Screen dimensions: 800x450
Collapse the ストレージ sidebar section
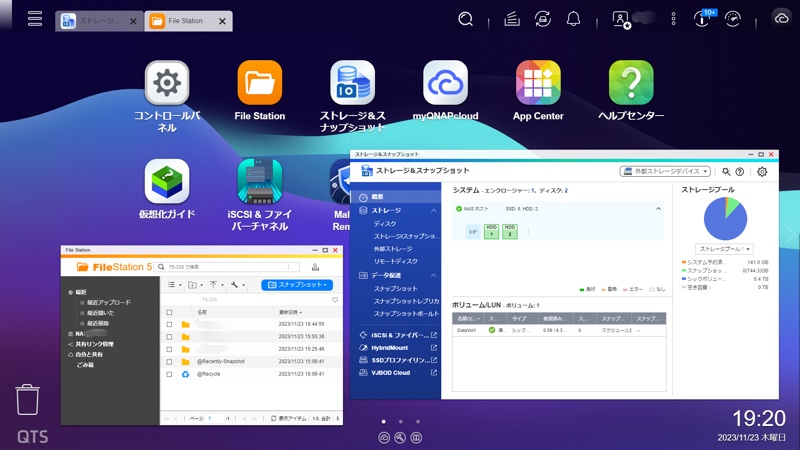(x=433, y=211)
